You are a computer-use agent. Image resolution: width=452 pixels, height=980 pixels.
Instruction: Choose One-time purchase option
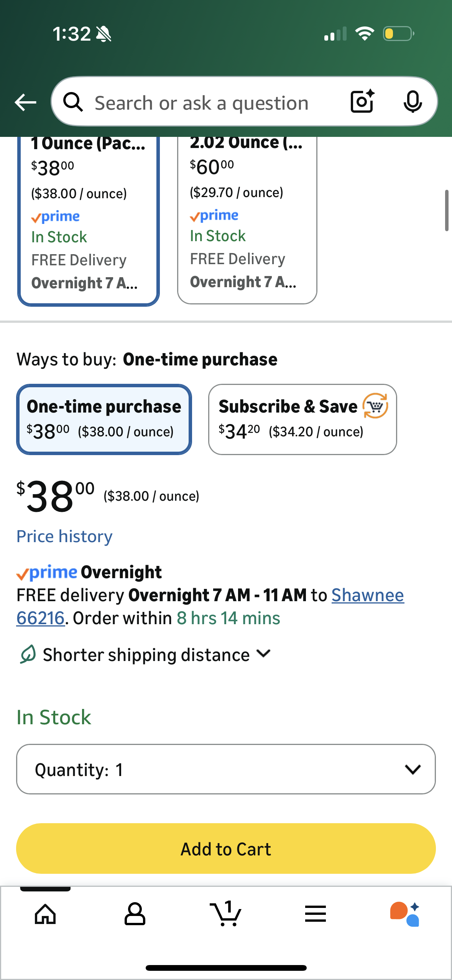[x=104, y=419]
